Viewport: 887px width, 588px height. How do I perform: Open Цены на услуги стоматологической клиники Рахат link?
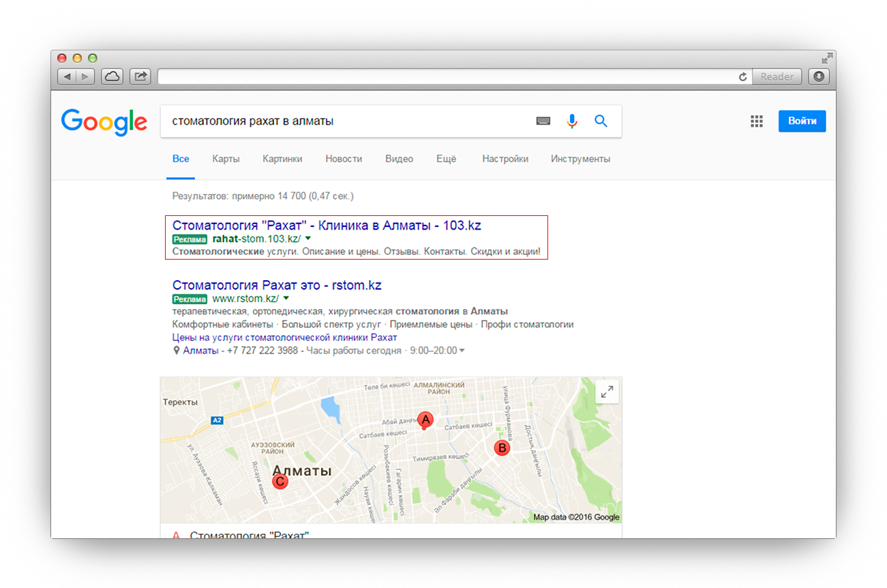(284, 337)
